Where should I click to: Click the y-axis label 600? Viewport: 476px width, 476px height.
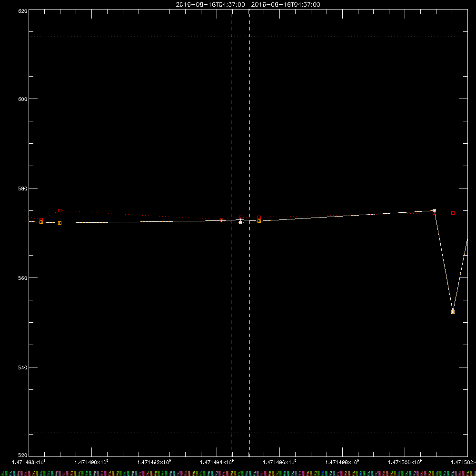tap(23, 99)
